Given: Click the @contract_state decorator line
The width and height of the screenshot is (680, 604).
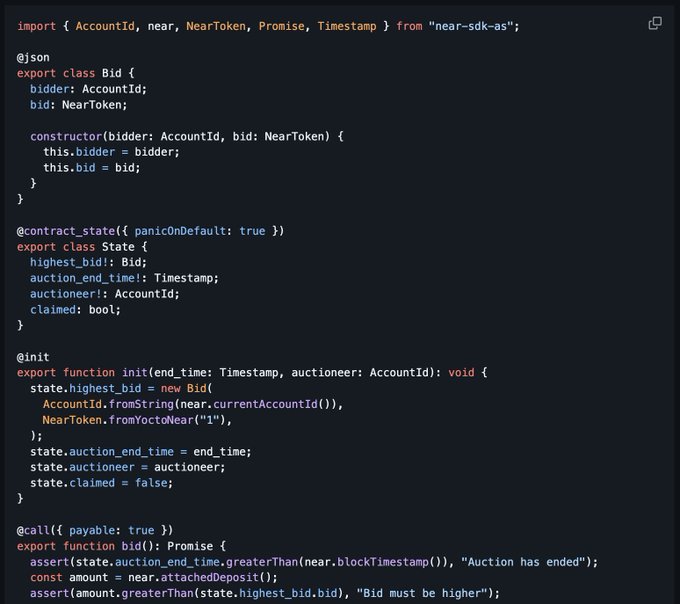Looking at the screenshot, I should (x=150, y=231).
